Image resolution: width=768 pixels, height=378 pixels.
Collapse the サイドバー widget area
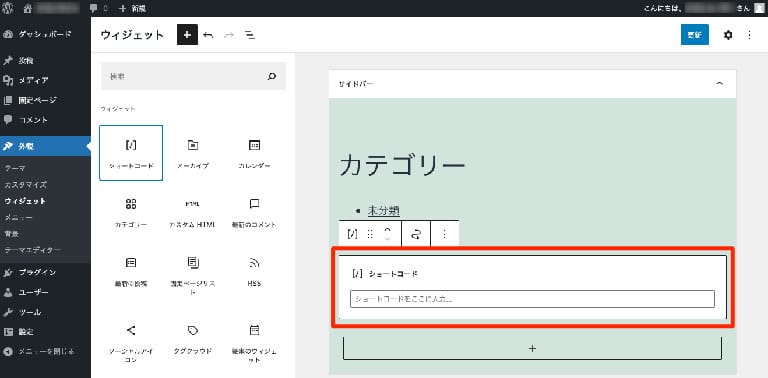pyautogui.click(x=720, y=84)
